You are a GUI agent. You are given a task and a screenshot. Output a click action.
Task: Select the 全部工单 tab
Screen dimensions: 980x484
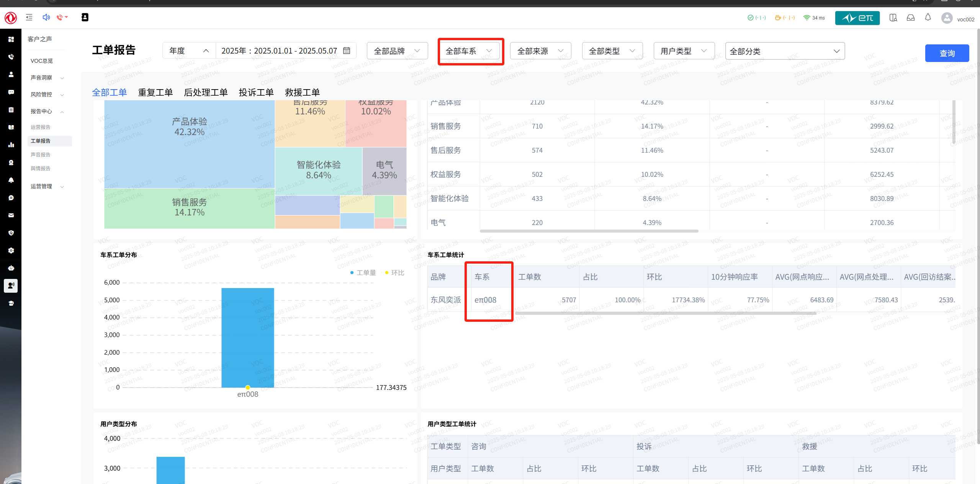click(x=110, y=92)
